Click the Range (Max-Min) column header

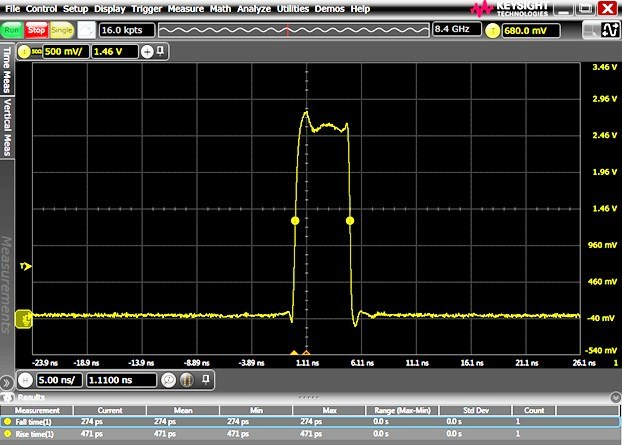tap(402, 410)
